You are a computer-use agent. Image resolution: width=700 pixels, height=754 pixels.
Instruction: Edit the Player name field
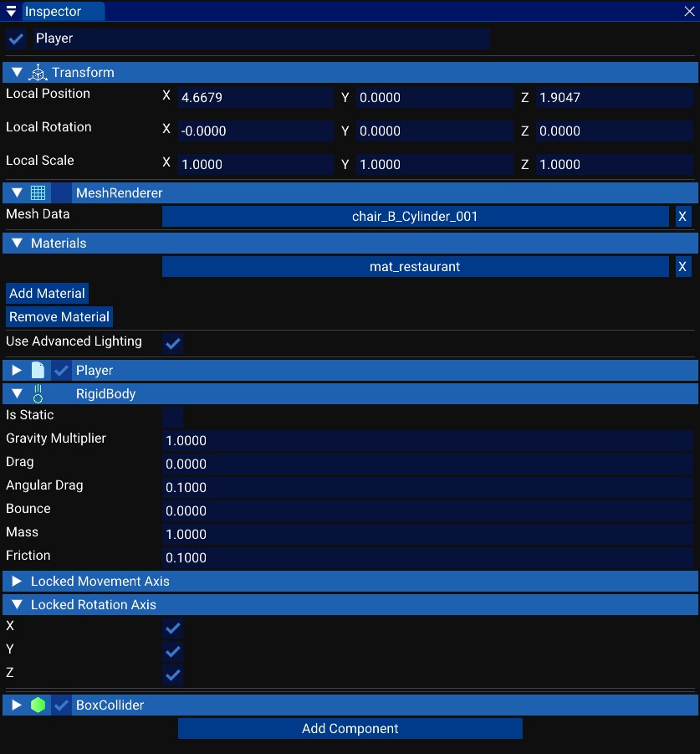[x=262, y=39]
